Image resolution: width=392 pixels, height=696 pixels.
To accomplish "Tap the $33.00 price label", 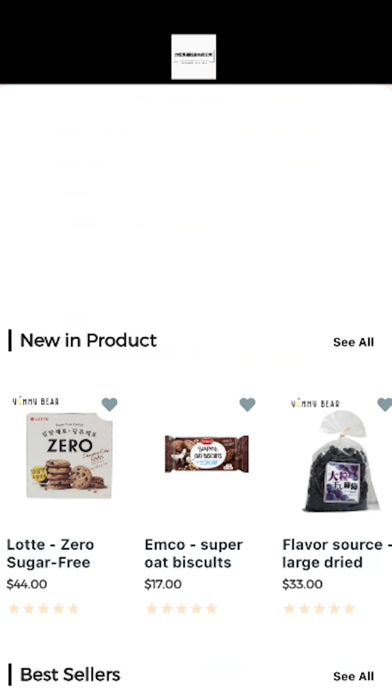I will click(302, 584).
